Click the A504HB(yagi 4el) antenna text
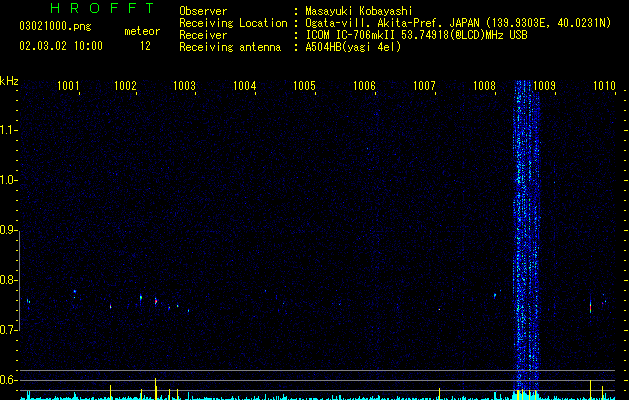 pos(353,47)
